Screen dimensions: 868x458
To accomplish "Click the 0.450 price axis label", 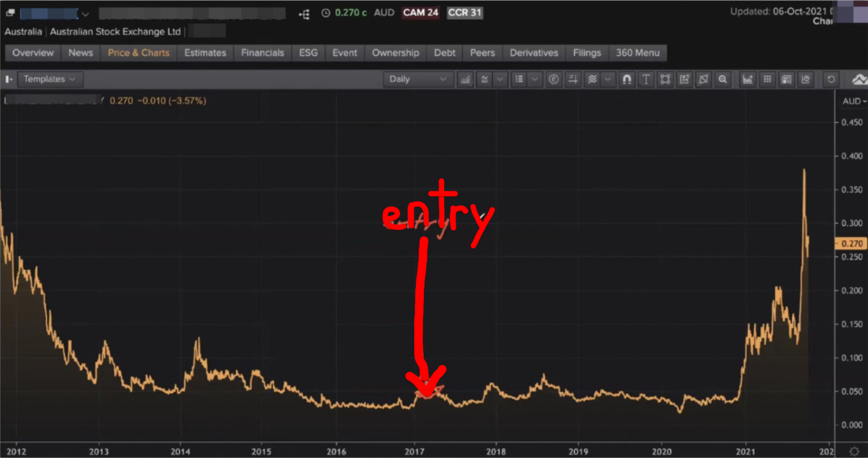I will tap(852, 123).
